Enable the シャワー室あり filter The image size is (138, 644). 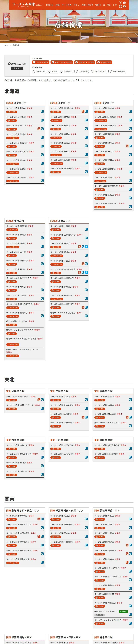(117, 71)
